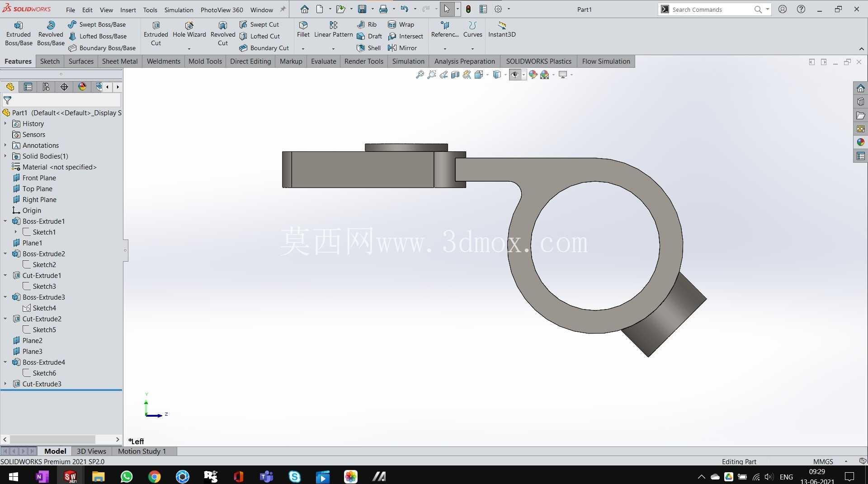The image size is (868, 484).
Task: Click the Fillet tool icon
Action: (303, 29)
